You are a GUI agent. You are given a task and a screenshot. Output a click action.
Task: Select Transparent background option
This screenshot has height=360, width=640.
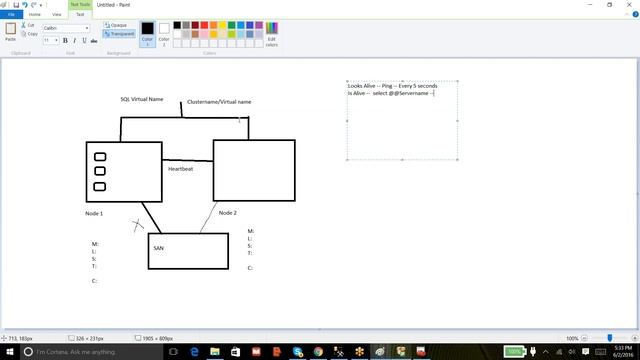point(119,34)
